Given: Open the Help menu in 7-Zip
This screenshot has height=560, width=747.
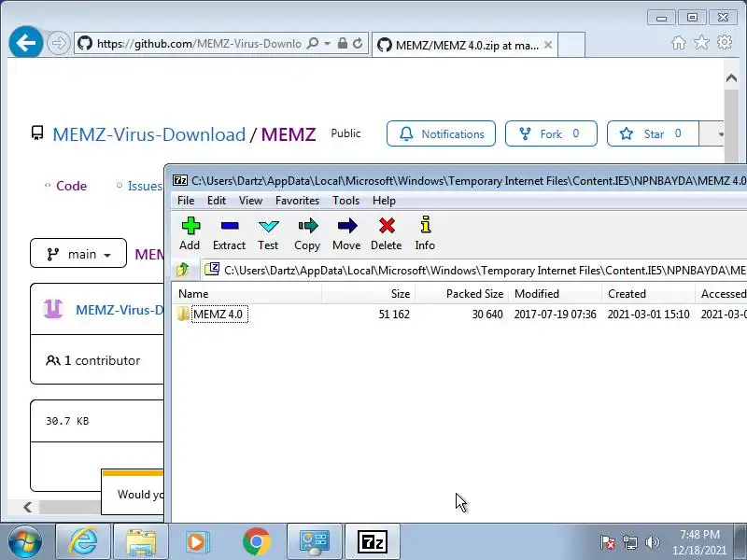Looking at the screenshot, I should pyautogui.click(x=384, y=201).
